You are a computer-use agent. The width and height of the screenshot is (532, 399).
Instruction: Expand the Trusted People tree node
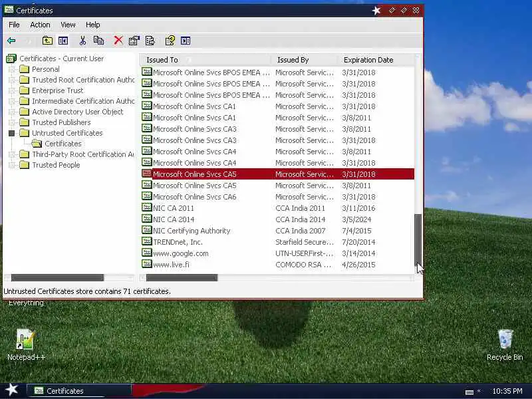[12, 165]
